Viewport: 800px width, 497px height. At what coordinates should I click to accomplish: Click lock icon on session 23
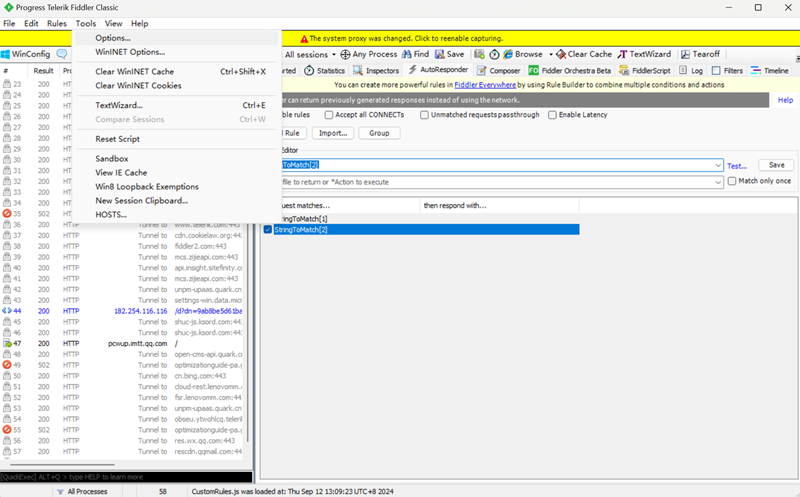coord(7,84)
